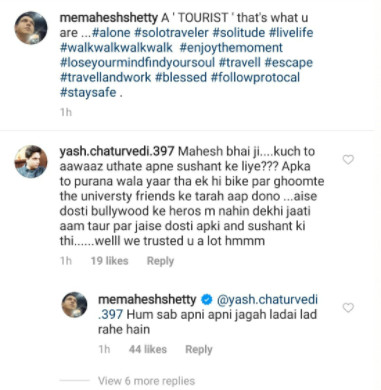
Task: Open memaheshshetty's avatar beside the reply
Action: pyautogui.click(x=74, y=305)
